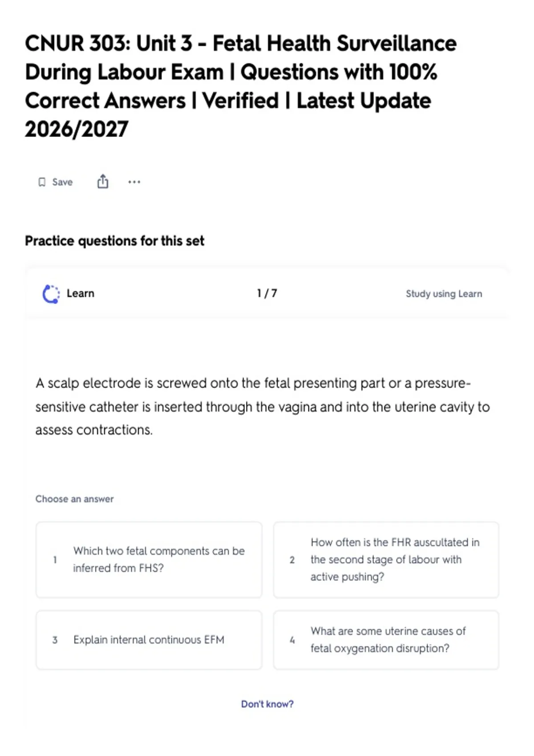Click Study using Learn link
Screen dimensions: 534x756
click(444, 294)
